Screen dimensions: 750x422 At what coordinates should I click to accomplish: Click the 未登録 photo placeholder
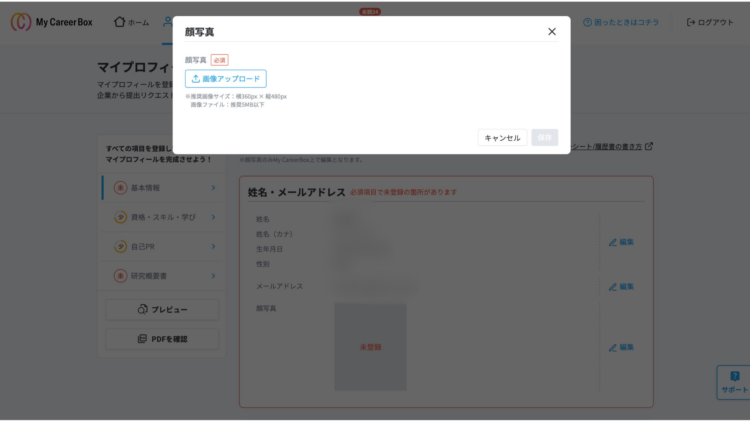[371, 347]
